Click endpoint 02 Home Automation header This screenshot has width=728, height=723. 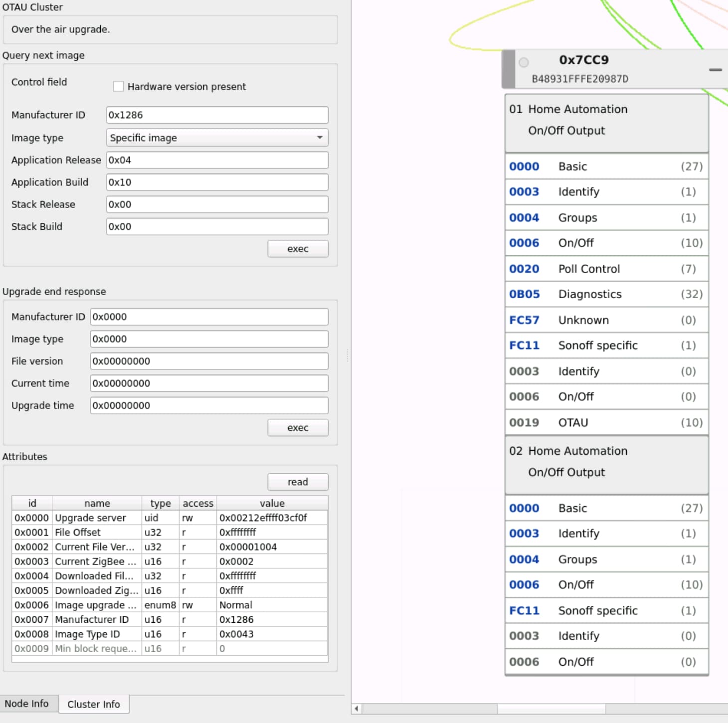click(x=606, y=462)
